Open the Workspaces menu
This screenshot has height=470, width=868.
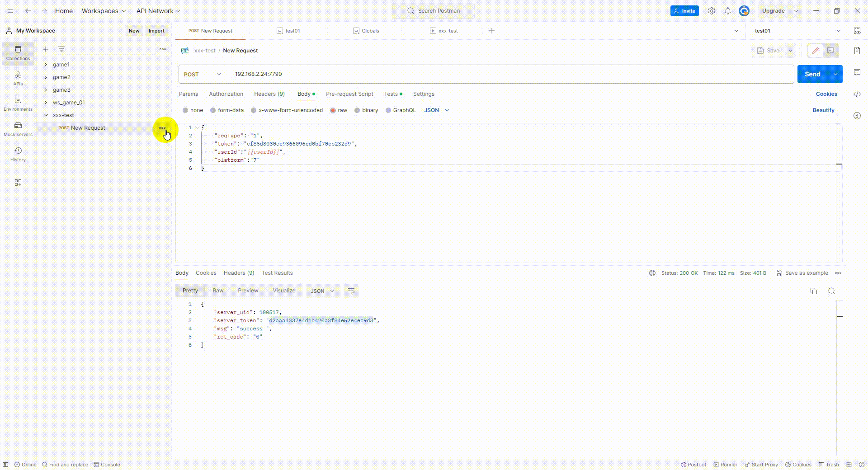[104, 11]
